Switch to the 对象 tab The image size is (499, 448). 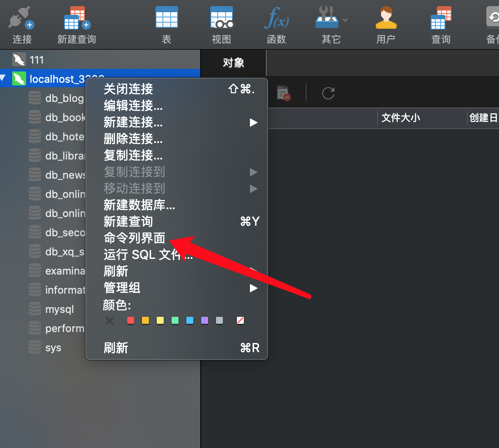(233, 63)
